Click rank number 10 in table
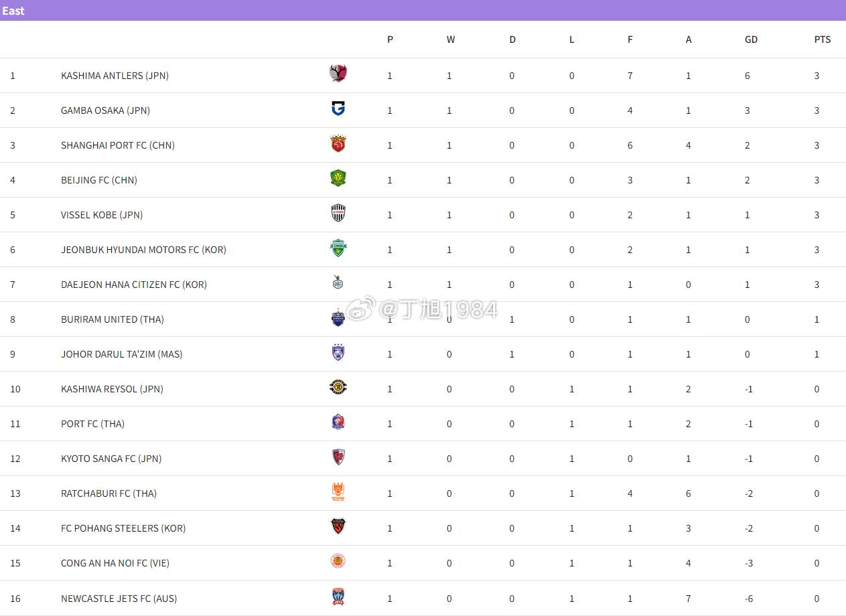This screenshot has width=846, height=616. tap(15, 389)
